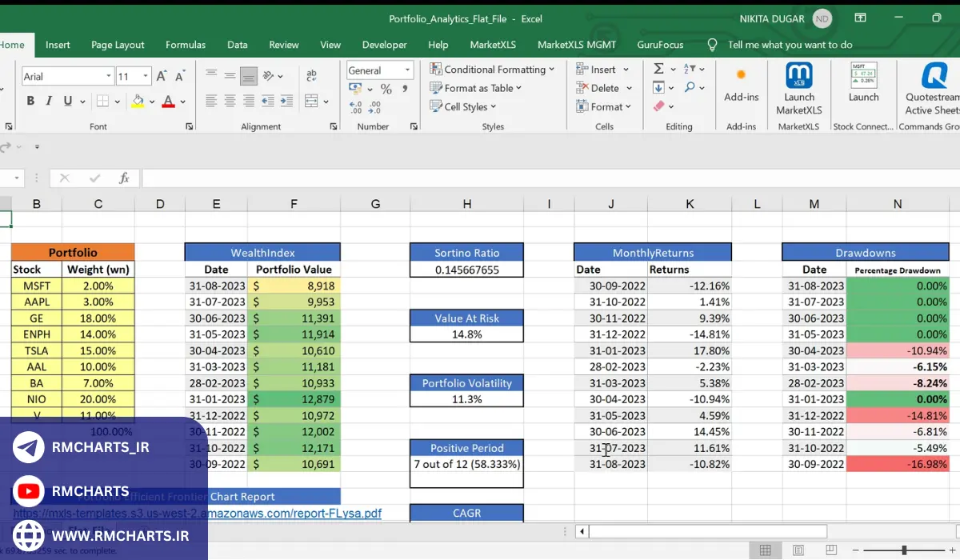Open the Arial font name dropdown
The image size is (960, 560).
coord(109,77)
